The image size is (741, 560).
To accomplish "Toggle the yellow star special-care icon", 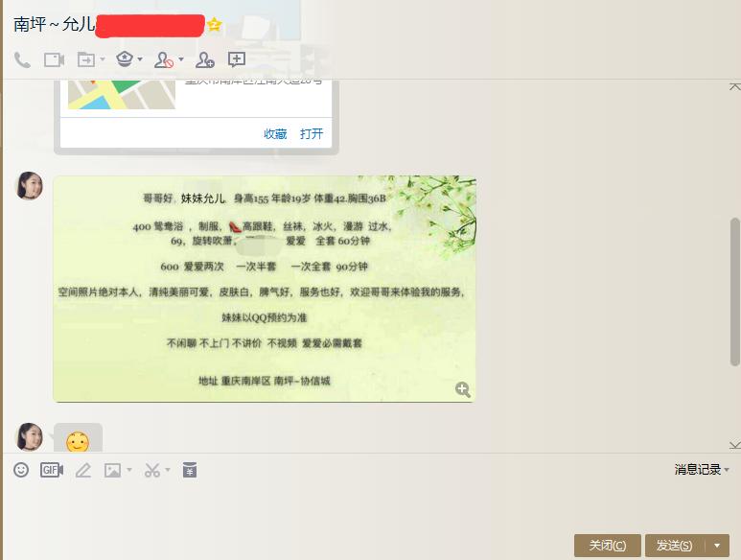I will [x=214, y=24].
